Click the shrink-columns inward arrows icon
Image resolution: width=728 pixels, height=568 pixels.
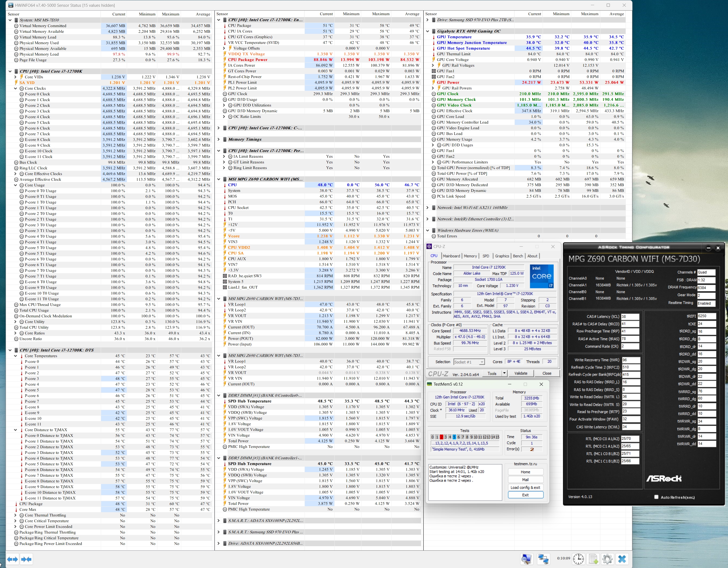click(x=26, y=559)
